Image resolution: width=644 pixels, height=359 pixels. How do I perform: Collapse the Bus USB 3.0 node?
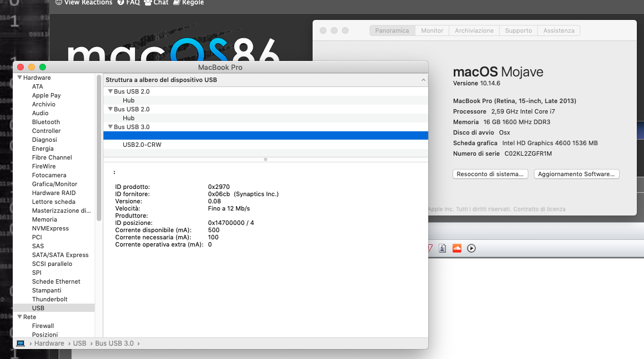[x=110, y=127]
